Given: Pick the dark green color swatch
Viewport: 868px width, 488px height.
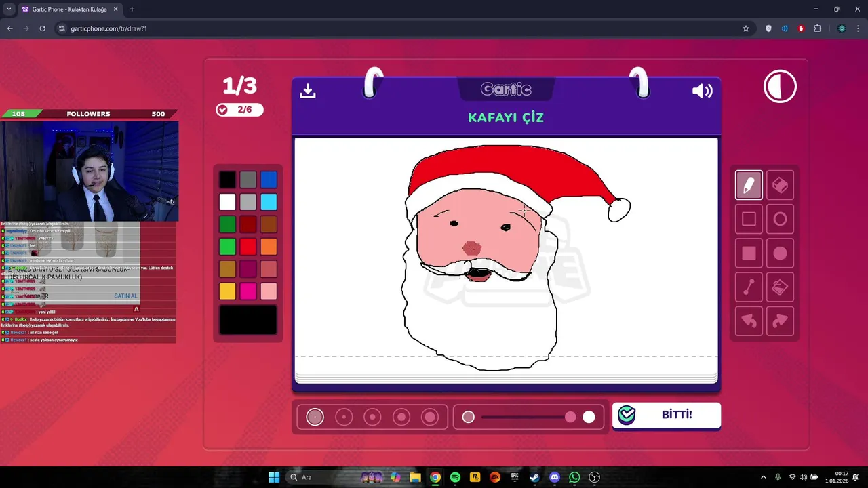Looking at the screenshot, I should (x=227, y=224).
